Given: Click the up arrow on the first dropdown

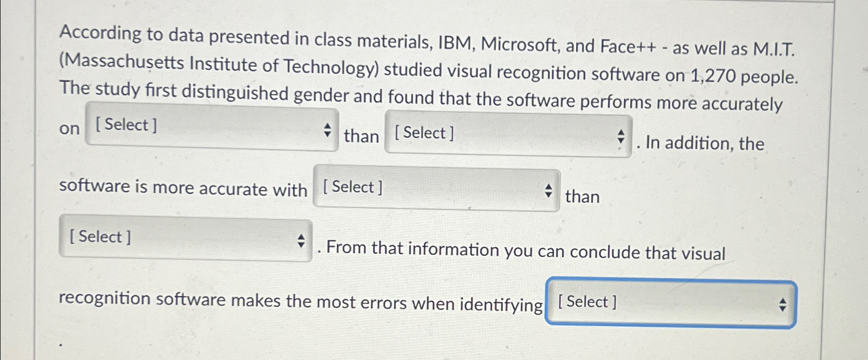Looking at the screenshot, I should click(x=327, y=126).
